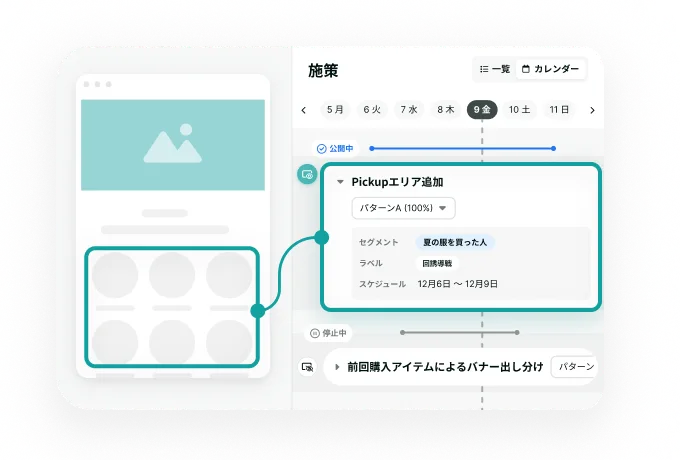The height and width of the screenshot is (460, 680).
Task: Select the highlighted date 9 金
Action: (x=482, y=110)
